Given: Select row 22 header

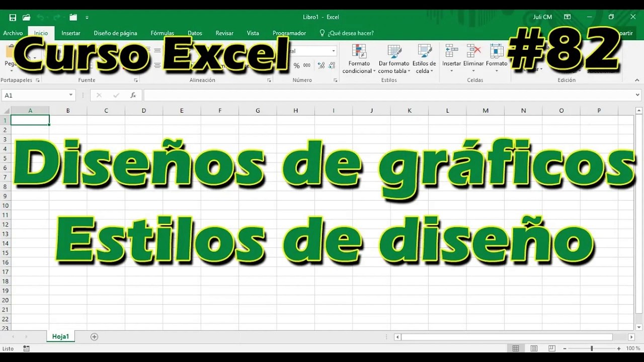Looking at the screenshot, I should pyautogui.click(x=6, y=319).
